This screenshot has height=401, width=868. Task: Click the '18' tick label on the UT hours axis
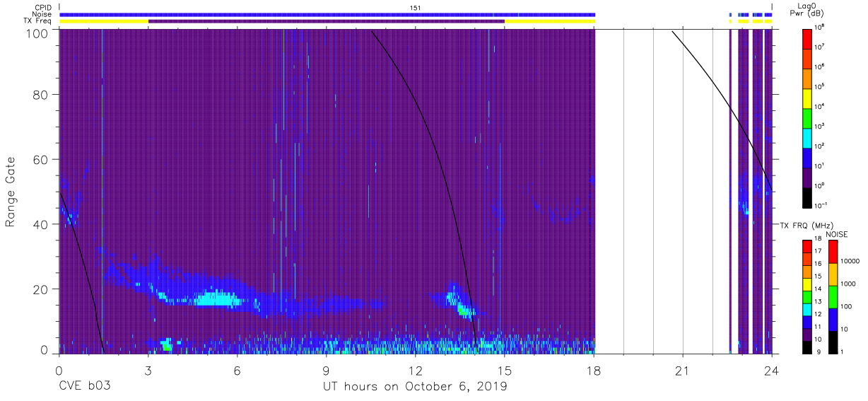click(x=594, y=369)
